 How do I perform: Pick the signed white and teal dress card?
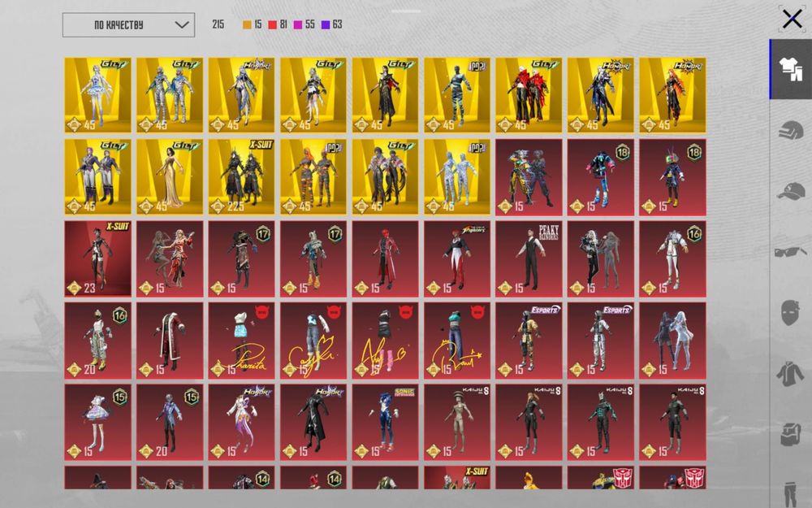[x=241, y=341]
